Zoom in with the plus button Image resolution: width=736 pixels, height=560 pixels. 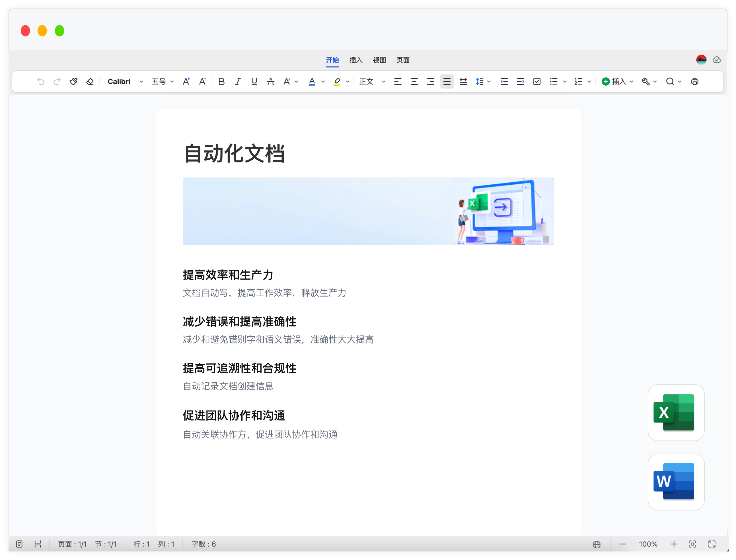674,544
